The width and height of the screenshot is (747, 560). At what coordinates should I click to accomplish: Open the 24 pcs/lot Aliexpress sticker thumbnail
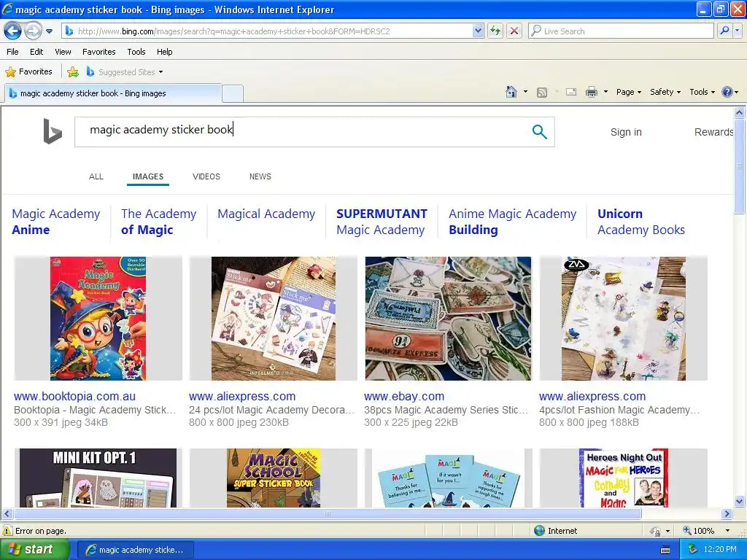[274, 319]
